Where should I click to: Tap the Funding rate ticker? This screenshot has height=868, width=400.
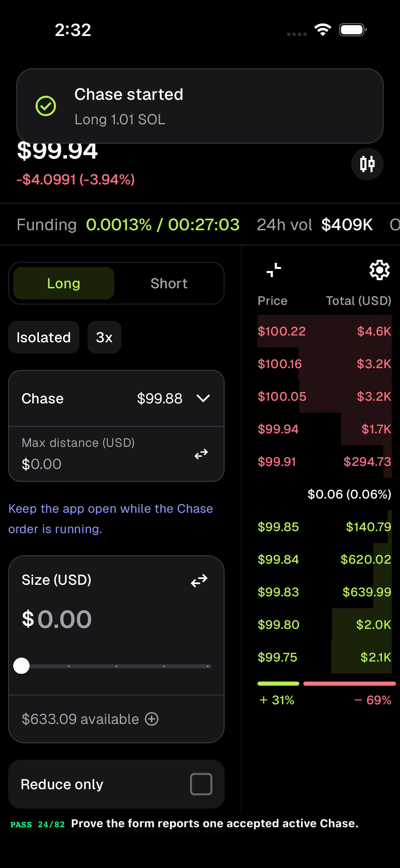[128, 224]
